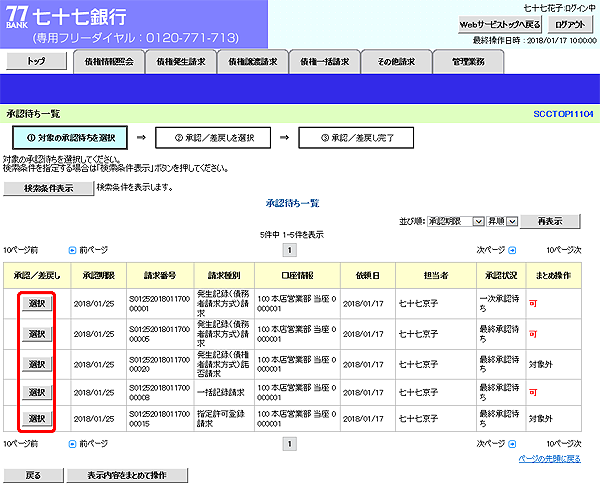Open the 債権一括請求 tab
600x491 pixels.
[325, 62]
